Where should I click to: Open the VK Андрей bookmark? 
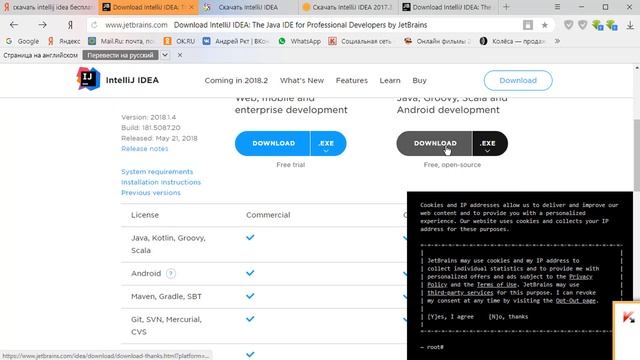pos(236,41)
